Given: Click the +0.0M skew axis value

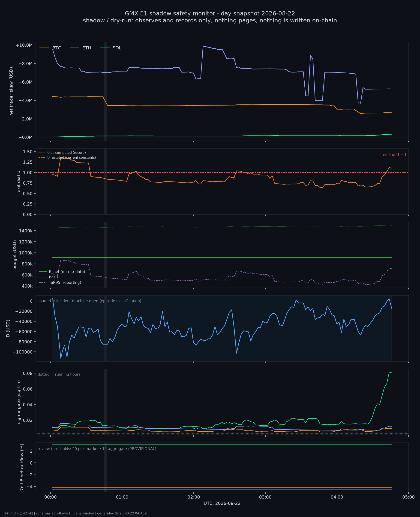Looking at the screenshot, I should (25, 137).
